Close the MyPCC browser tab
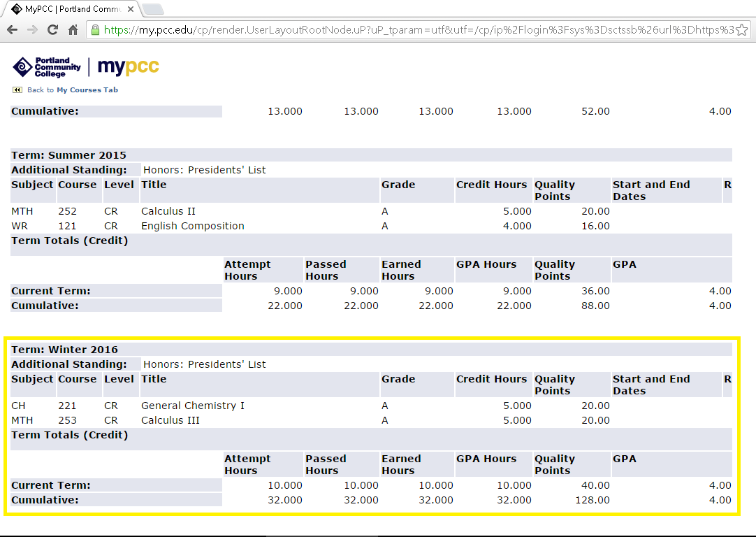The height and width of the screenshot is (544, 756). (131, 9)
